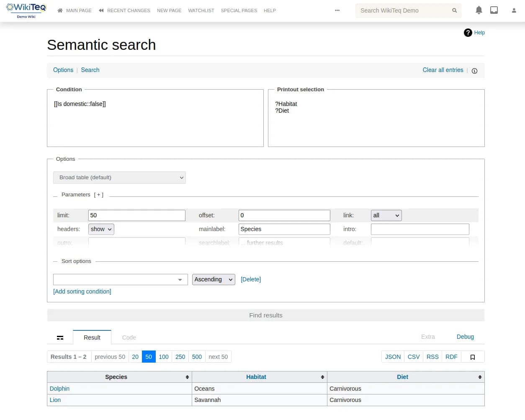
Task: Click the info icon beside Clear all entries
Action: click(x=474, y=71)
